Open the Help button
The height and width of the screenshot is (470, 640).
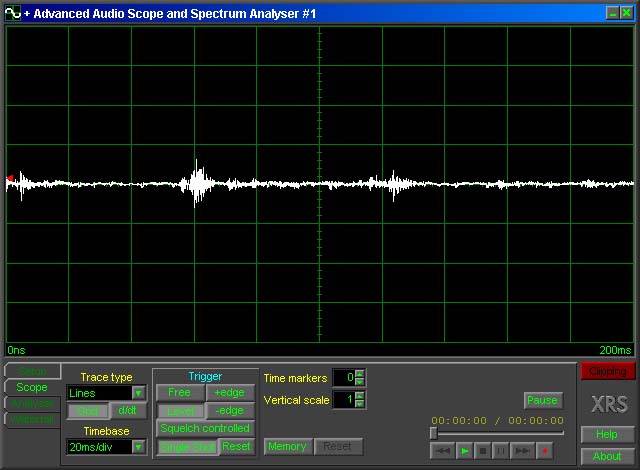tap(607, 434)
